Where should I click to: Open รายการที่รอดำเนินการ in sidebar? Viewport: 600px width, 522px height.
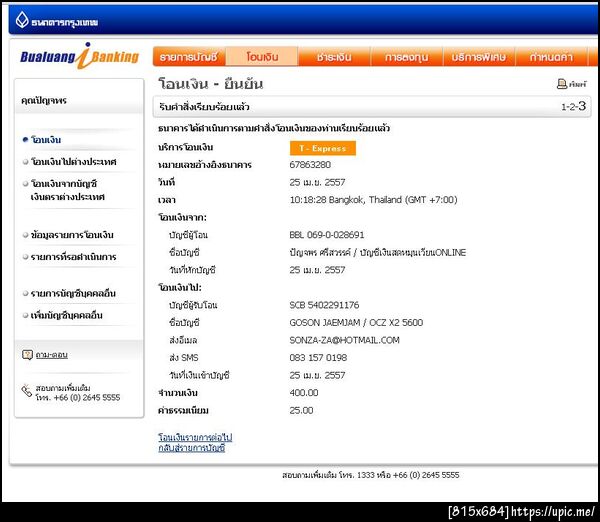[73, 257]
